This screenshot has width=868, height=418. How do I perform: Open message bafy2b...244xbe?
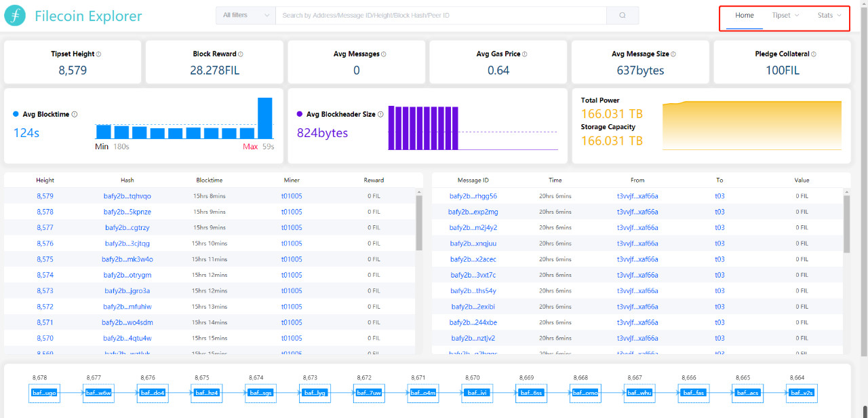coord(473,322)
